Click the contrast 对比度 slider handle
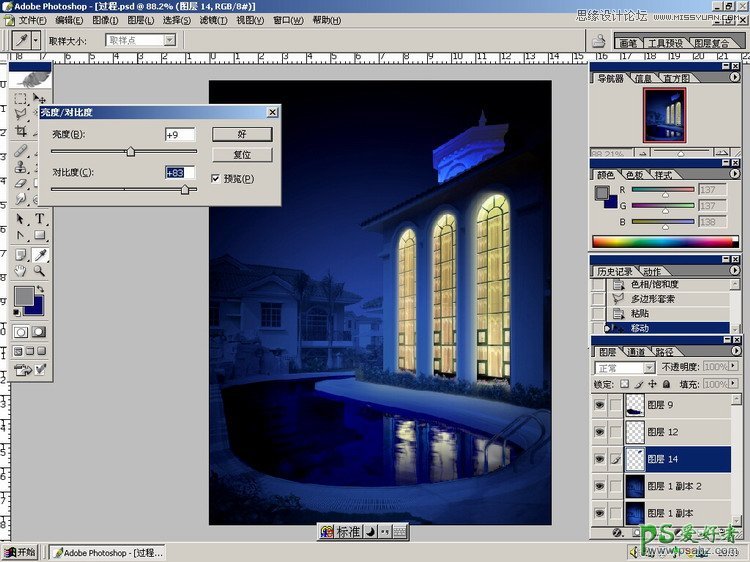Viewport: 750px width, 562px height. 185,189
